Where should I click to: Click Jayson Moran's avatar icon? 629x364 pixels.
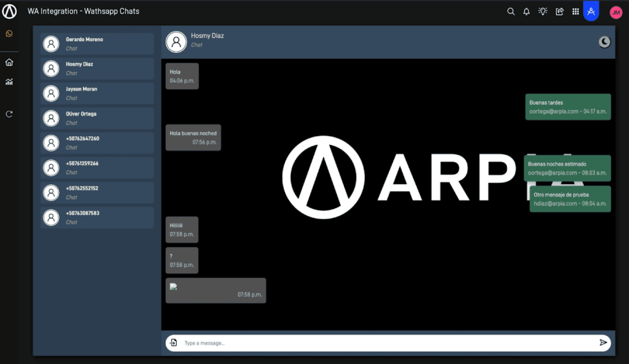(51, 93)
